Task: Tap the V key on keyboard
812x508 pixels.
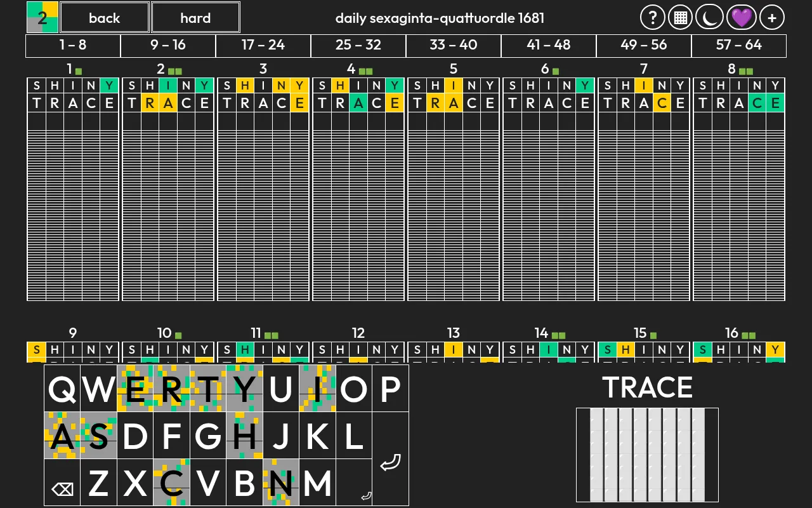Action: click(208, 483)
